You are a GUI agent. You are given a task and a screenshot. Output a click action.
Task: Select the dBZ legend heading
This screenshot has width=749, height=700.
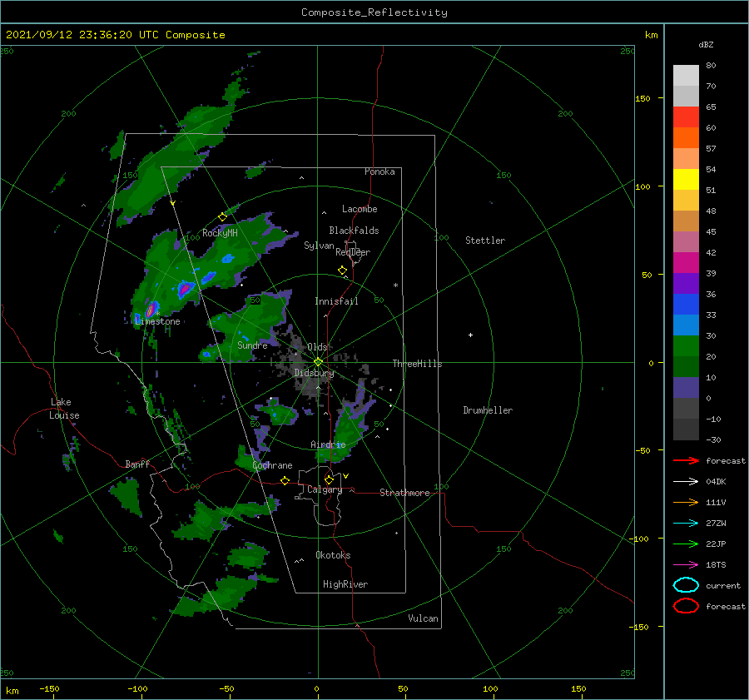(706, 44)
